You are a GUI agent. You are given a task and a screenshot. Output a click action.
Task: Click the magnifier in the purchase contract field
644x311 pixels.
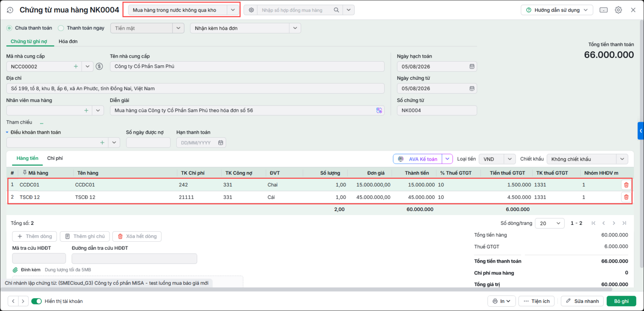pyautogui.click(x=336, y=10)
